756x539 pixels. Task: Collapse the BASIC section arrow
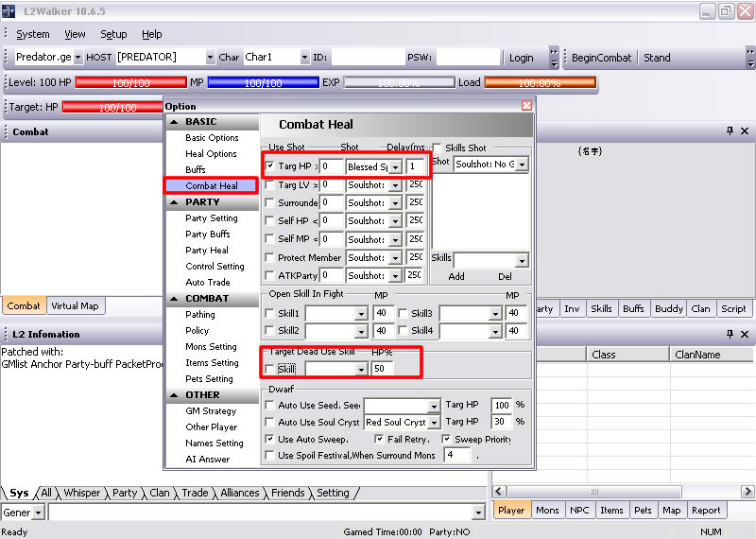click(173, 122)
